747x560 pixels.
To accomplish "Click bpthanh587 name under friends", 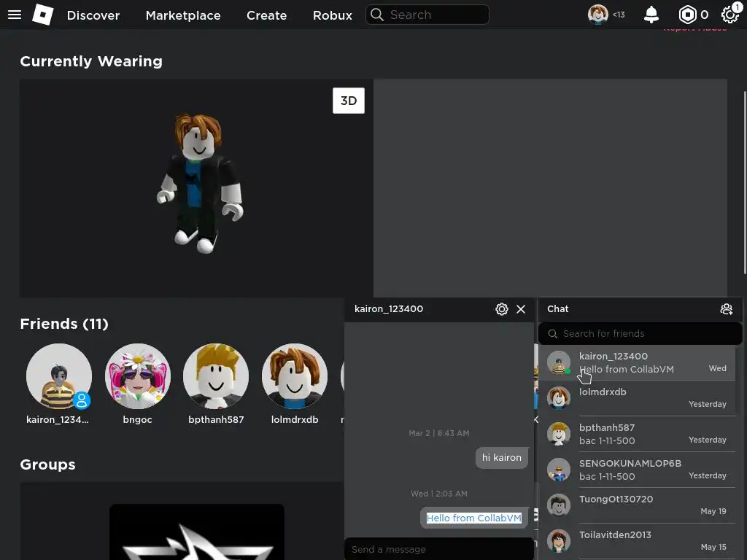I will click(x=216, y=419).
